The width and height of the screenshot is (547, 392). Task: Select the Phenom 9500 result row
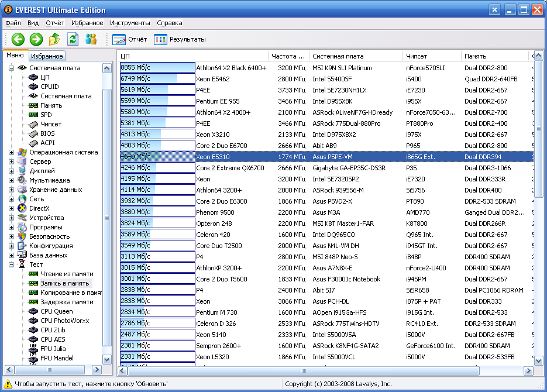tap(326, 212)
